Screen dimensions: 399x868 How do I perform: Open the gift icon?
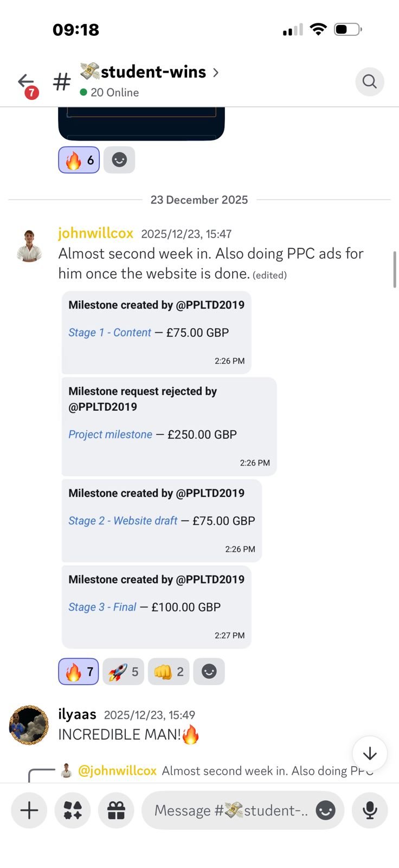[116, 810]
